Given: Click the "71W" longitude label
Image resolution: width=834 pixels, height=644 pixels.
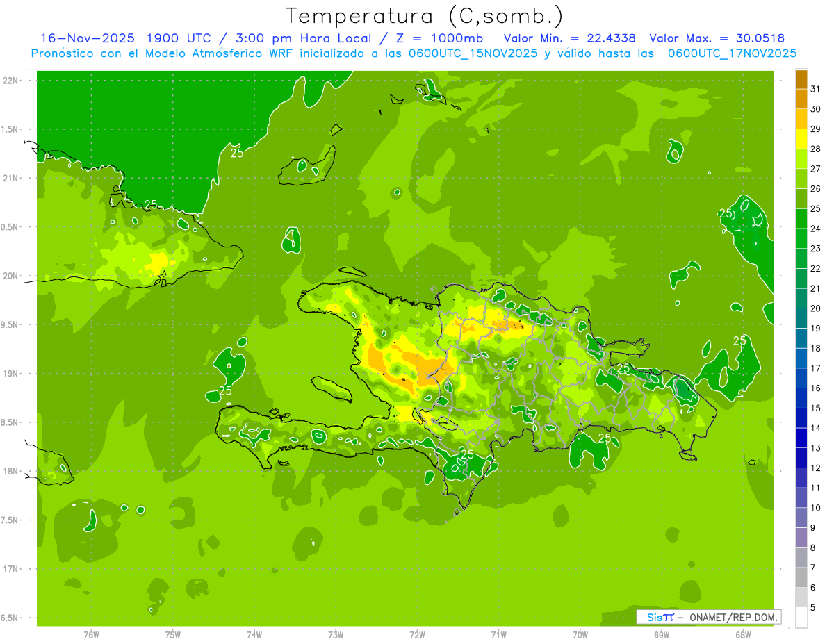Looking at the screenshot, I should (498, 635).
